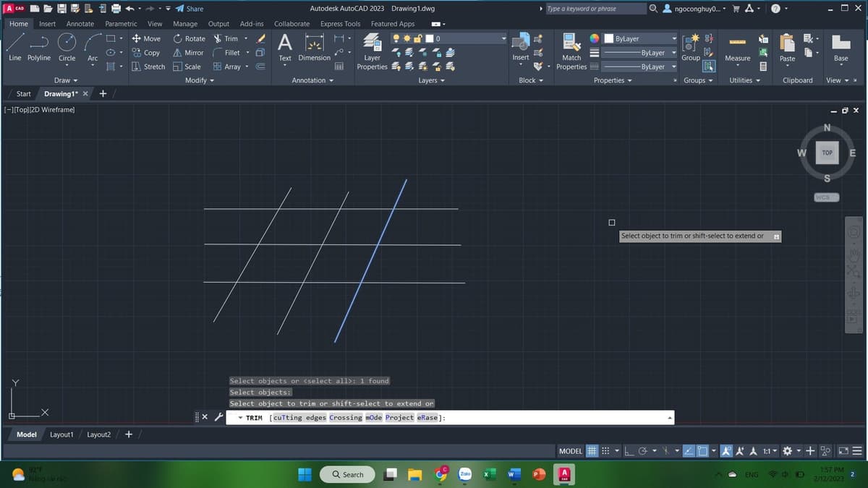Viewport: 868px width, 488px height.
Task: Toggle polar tracking in status bar
Action: (642, 450)
